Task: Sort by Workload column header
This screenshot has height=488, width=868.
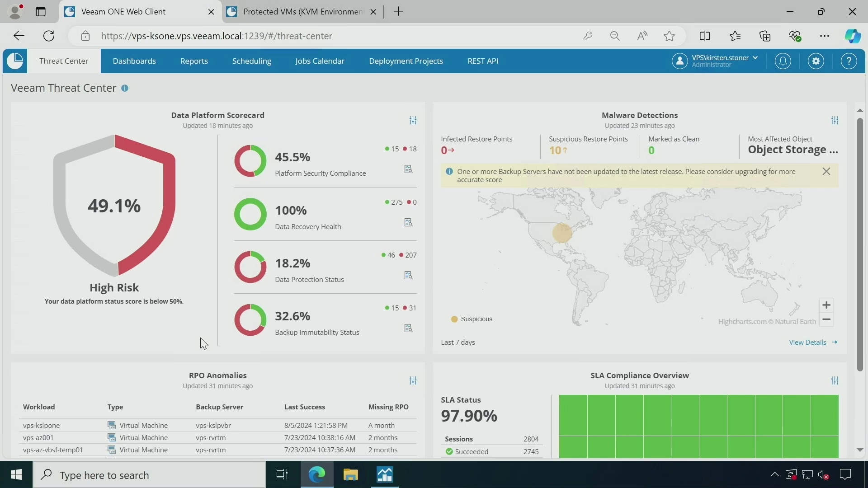Action: pos(39,407)
